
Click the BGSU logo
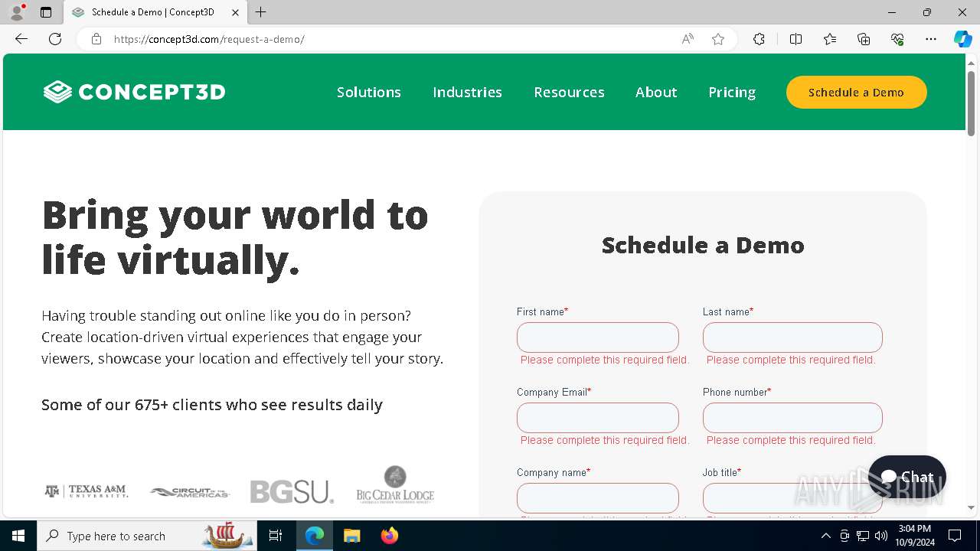[292, 491]
